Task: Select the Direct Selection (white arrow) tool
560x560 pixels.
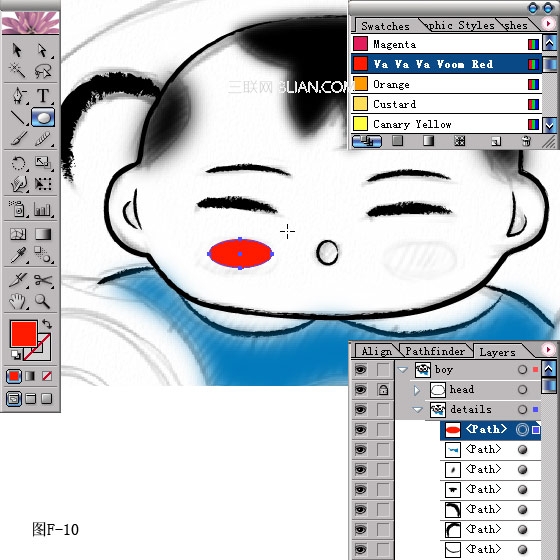Action: [43, 50]
